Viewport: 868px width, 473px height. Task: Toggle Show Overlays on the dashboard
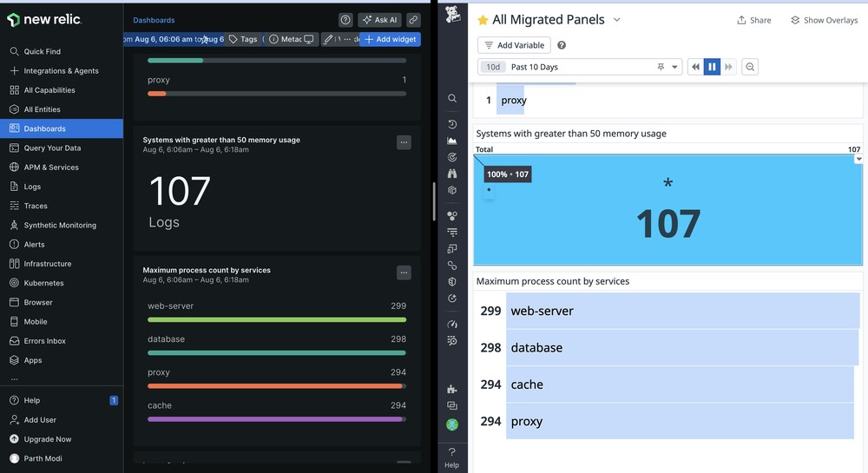point(824,20)
